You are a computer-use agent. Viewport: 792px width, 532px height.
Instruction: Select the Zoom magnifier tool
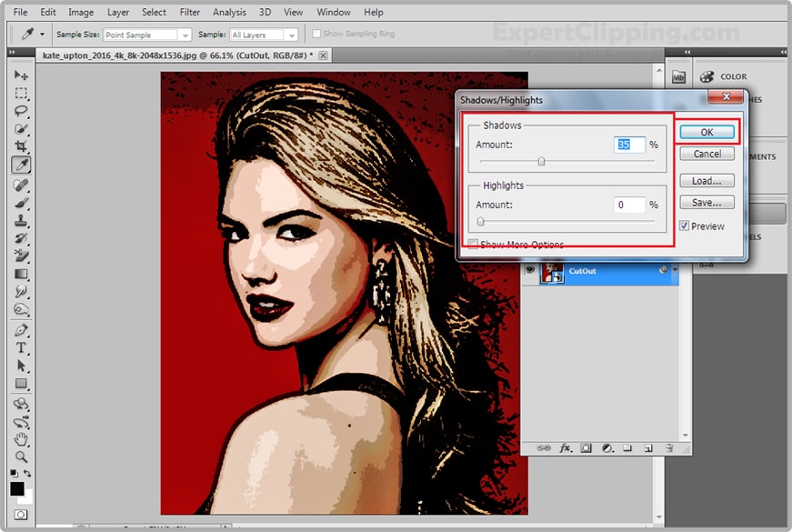coord(21,457)
